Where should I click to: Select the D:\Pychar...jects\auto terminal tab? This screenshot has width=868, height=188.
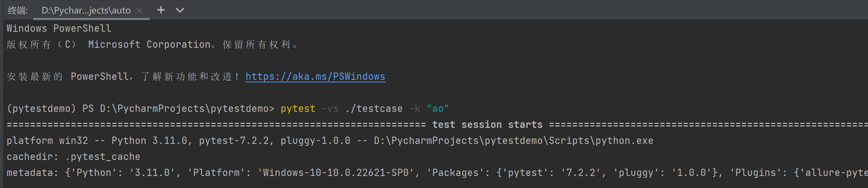pos(86,11)
